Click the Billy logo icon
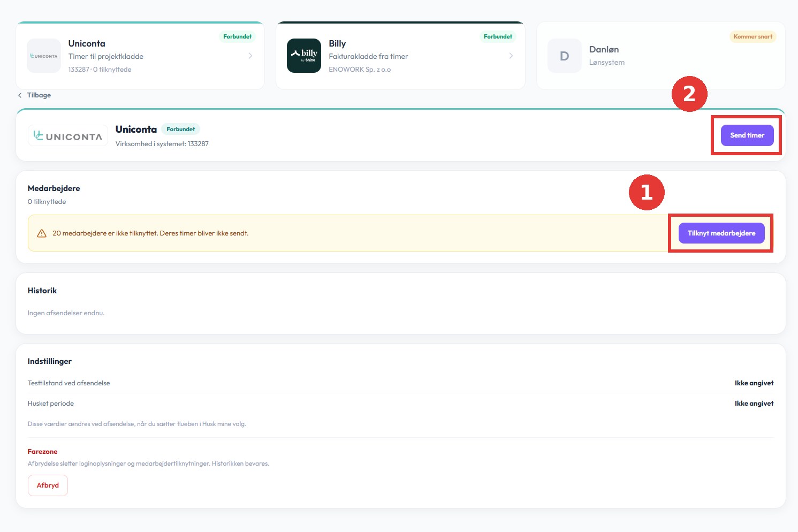 pos(304,56)
